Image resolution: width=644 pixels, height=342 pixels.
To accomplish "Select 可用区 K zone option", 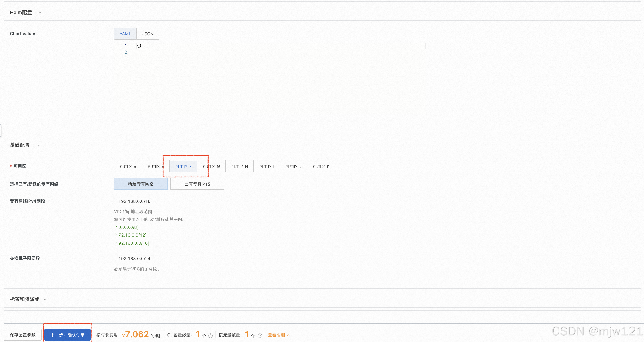I will (321, 166).
